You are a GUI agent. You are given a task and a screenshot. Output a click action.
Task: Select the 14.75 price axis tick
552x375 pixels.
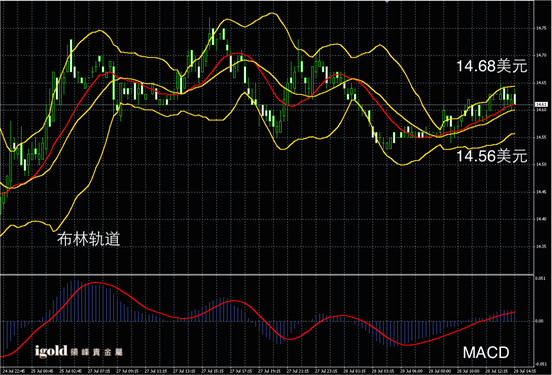(541, 28)
